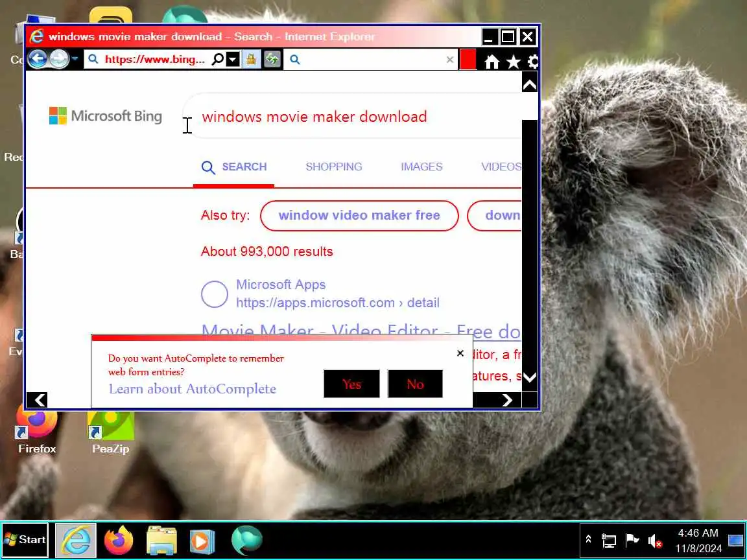The image size is (747, 560).
Task: Go back using Internet Explorer back arrow
Action: pyautogui.click(x=38, y=60)
